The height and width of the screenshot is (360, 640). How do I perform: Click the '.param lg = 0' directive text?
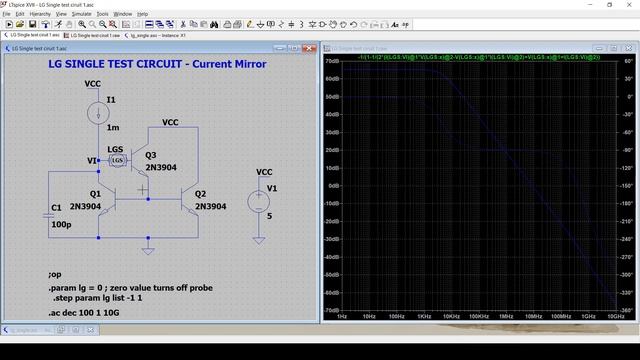[x=76, y=288]
